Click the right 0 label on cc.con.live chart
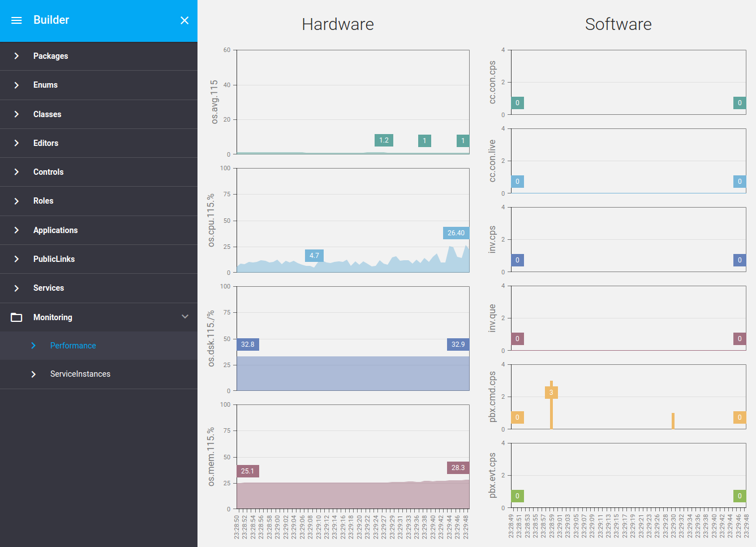The width and height of the screenshot is (756, 547). pos(740,182)
